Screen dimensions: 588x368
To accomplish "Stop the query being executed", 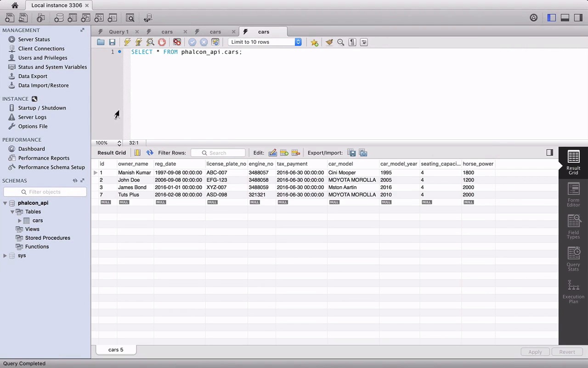I will click(162, 42).
